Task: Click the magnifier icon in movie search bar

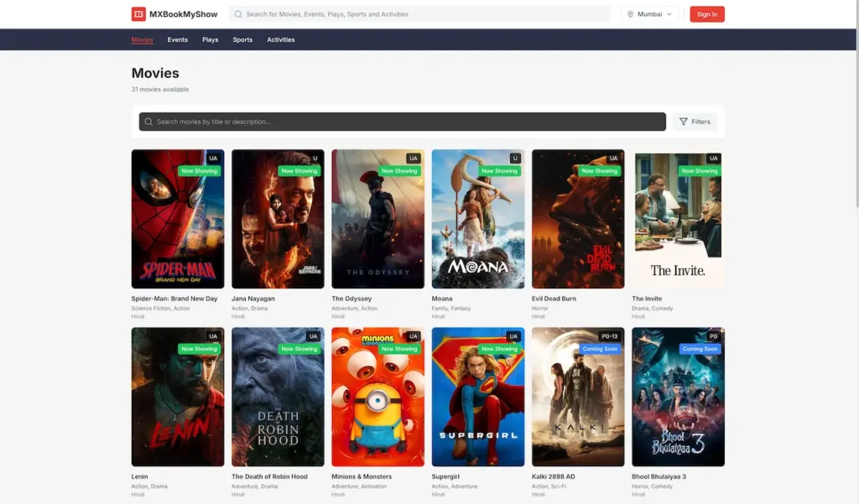Action: click(148, 122)
